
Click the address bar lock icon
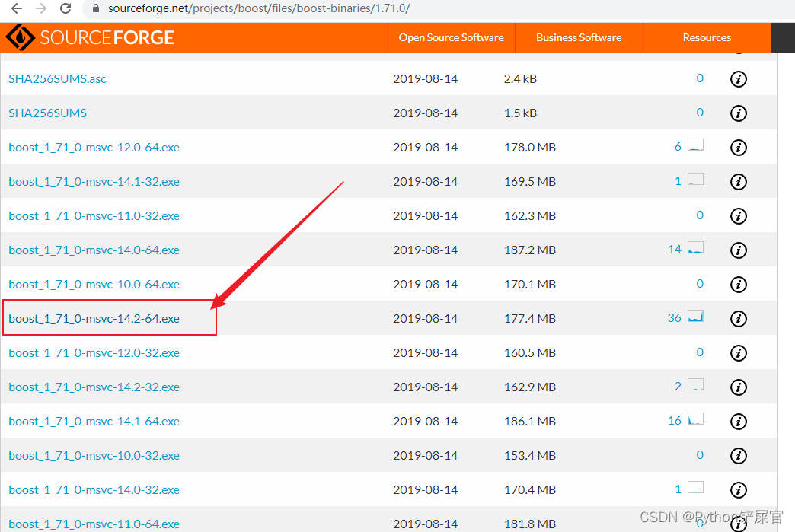[95, 8]
